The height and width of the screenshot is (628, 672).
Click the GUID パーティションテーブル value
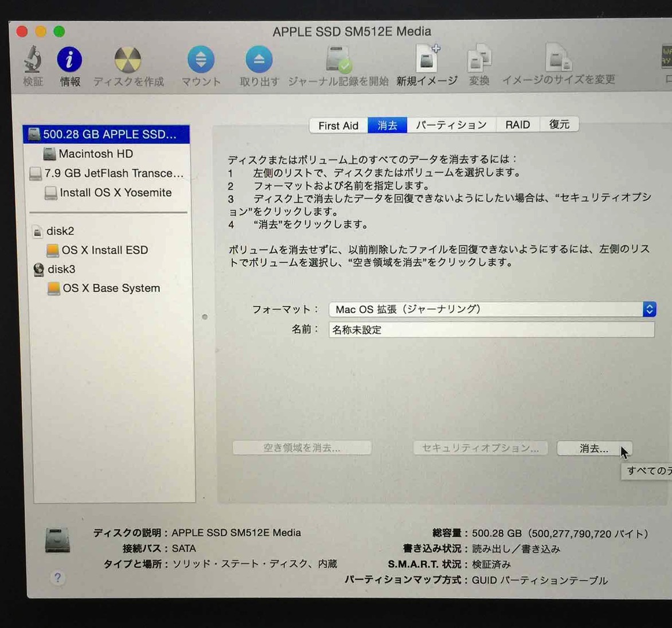pos(540,580)
